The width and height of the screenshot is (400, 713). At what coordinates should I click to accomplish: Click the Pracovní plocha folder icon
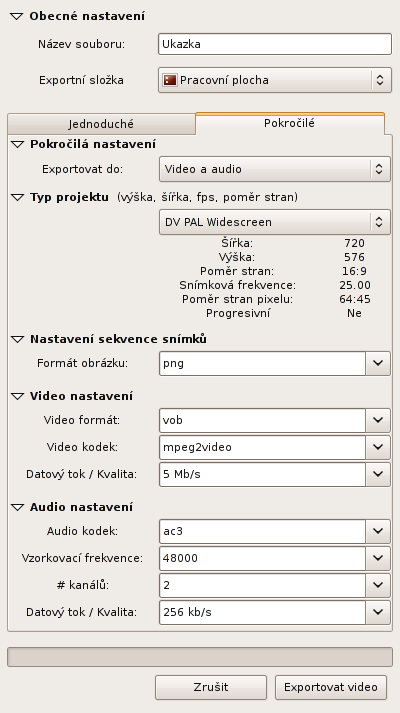click(170, 80)
